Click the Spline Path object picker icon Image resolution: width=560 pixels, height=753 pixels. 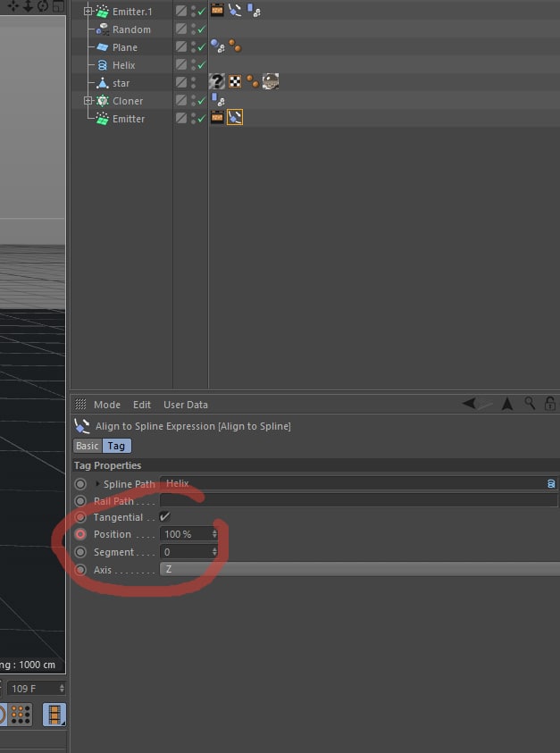click(551, 483)
